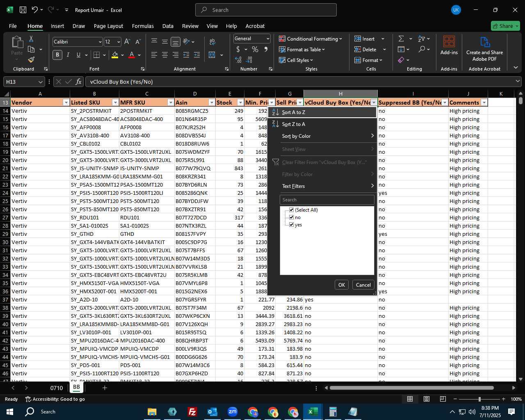The image size is (525, 420).
Task: Click OK in the filter menu
Action: point(342,285)
